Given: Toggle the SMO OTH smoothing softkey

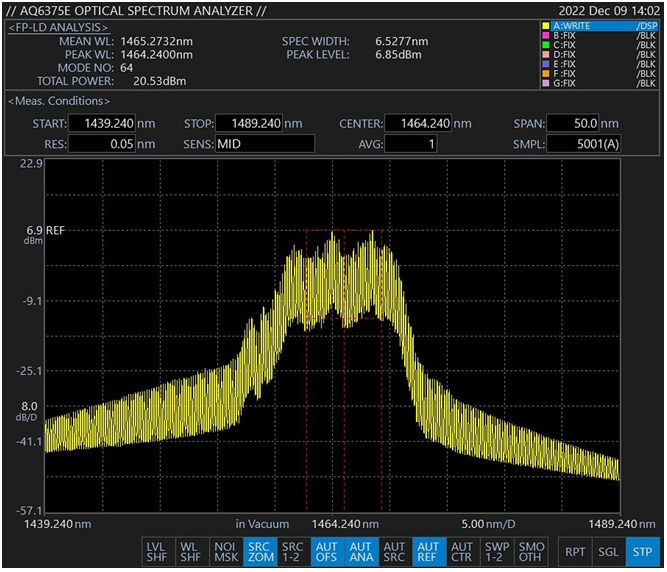Looking at the screenshot, I should 531,552.
